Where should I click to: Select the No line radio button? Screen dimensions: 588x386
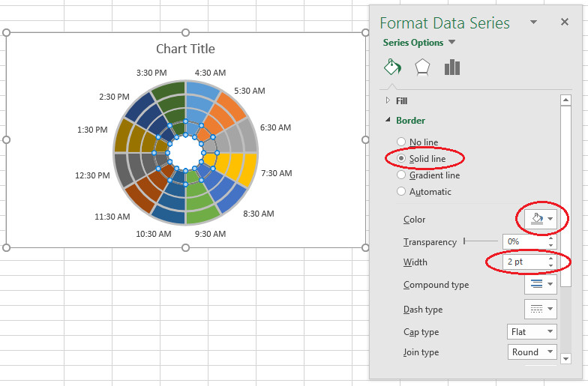401,142
